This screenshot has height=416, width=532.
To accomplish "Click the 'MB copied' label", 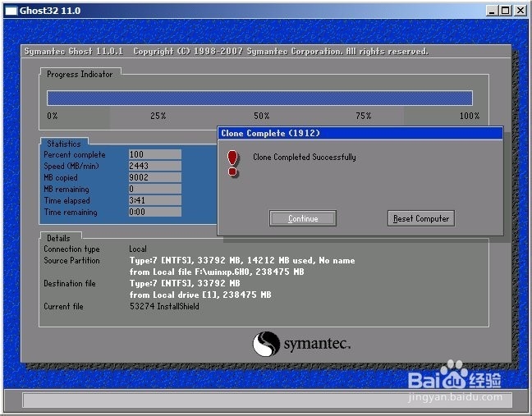I will click(61, 178).
